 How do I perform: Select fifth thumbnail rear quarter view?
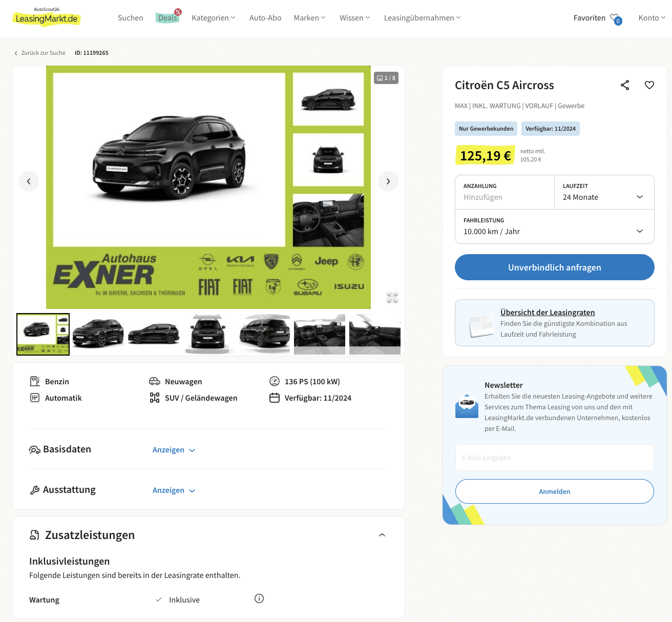(264, 334)
